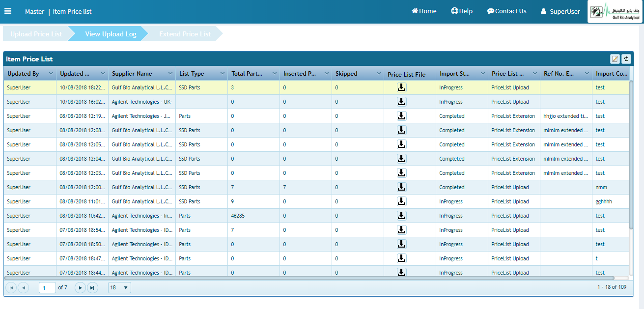This screenshot has height=309, width=644.
Task: Go to Home page
Action: [x=424, y=11]
